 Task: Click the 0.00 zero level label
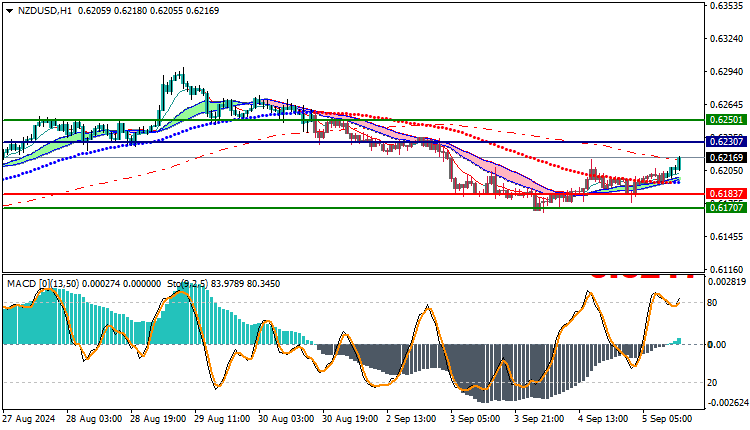717,344
